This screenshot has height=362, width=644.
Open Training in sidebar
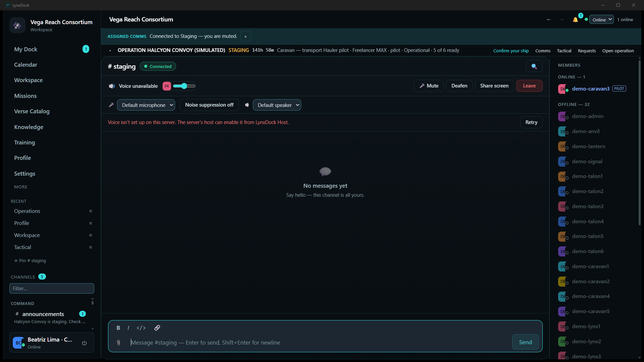[52, 142]
